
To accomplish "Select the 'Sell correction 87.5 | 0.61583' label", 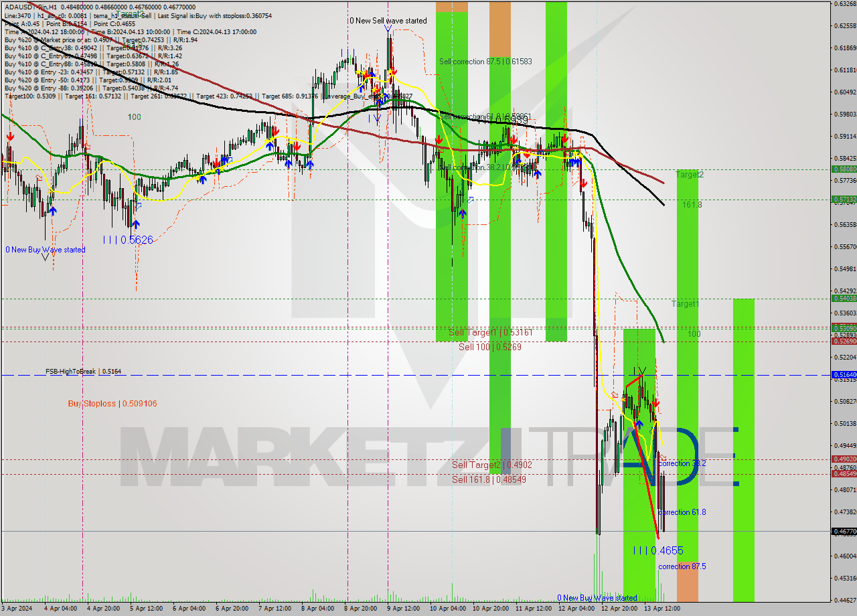I will (x=485, y=62).
